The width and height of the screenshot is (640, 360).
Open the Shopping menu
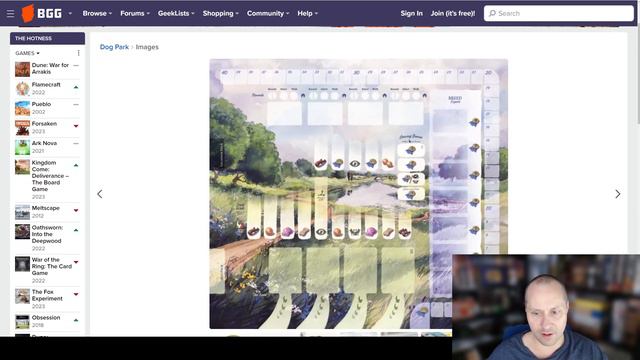pos(220,13)
